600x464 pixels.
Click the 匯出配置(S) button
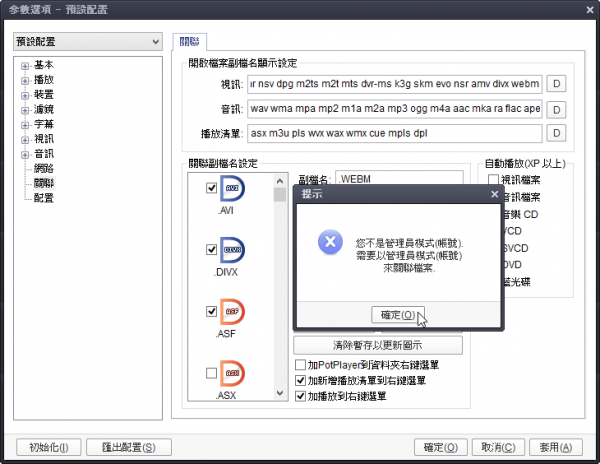click(x=129, y=447)
